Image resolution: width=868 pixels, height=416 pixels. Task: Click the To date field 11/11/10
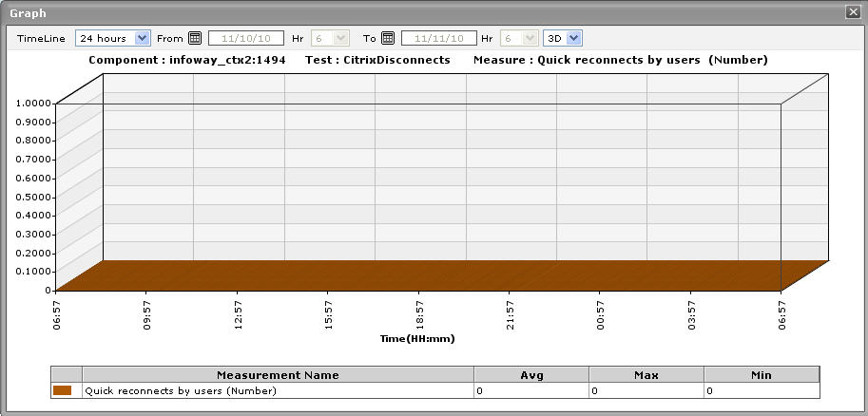pos(438,38)
